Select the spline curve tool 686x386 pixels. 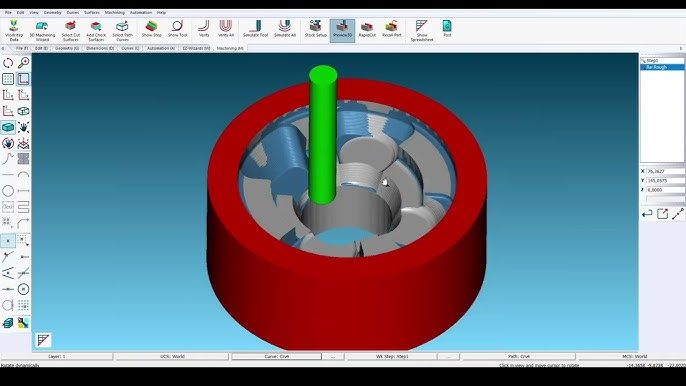point(8,158)
